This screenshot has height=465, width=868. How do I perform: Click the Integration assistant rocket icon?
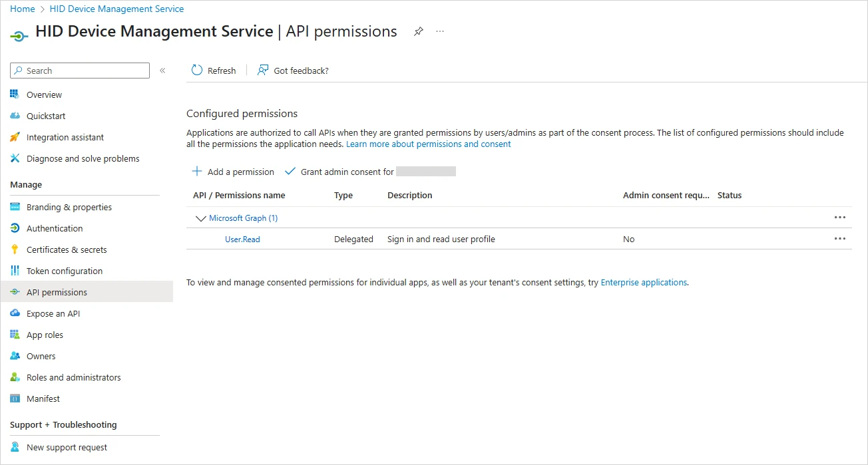pos(15,137)
